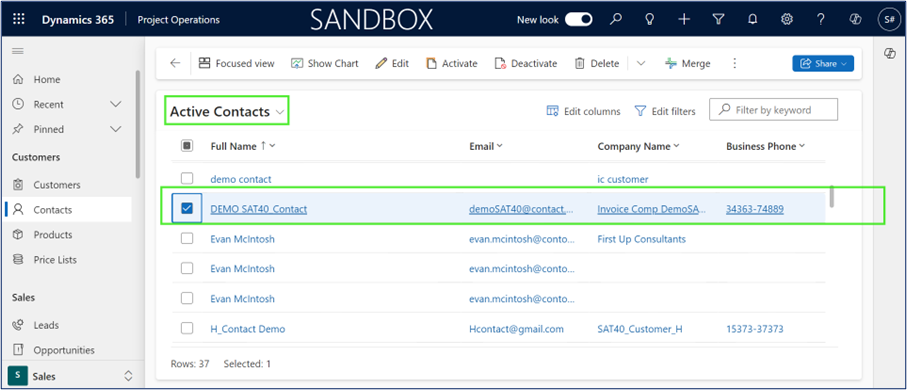
Task: Click the phone number 34363-74889
Action: point(755,209)
